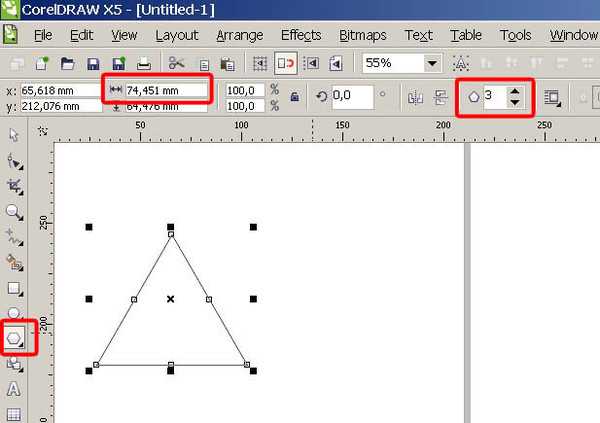Click the top-left black selection handle
The width and height of the screenshot is (600, 423).
click(89, 227)
